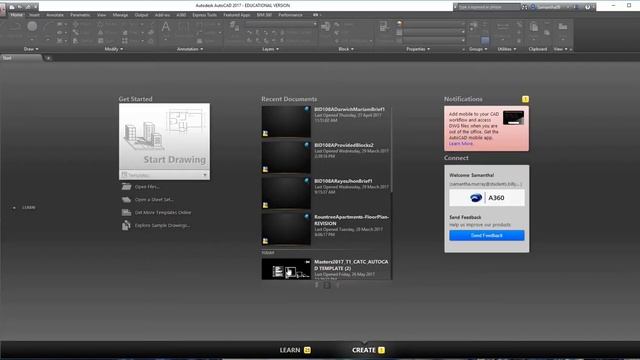Switch to the LEARN page at bottom

point(295,350)
